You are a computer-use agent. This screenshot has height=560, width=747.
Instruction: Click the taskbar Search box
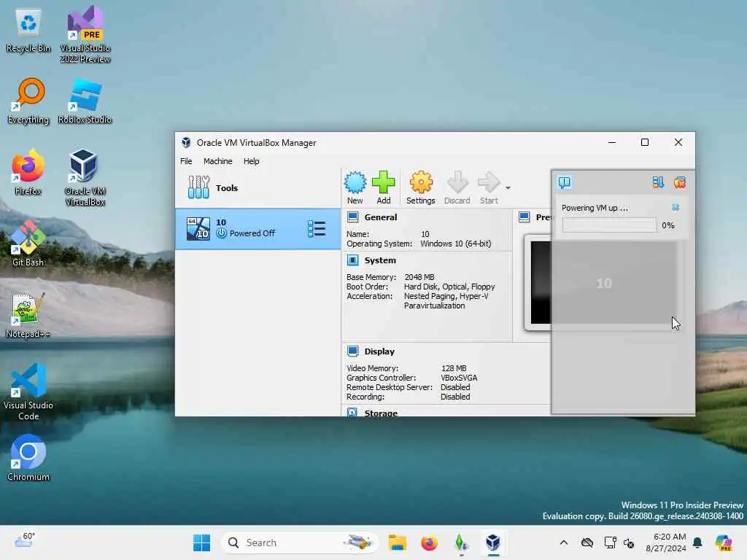pos(300,542)
